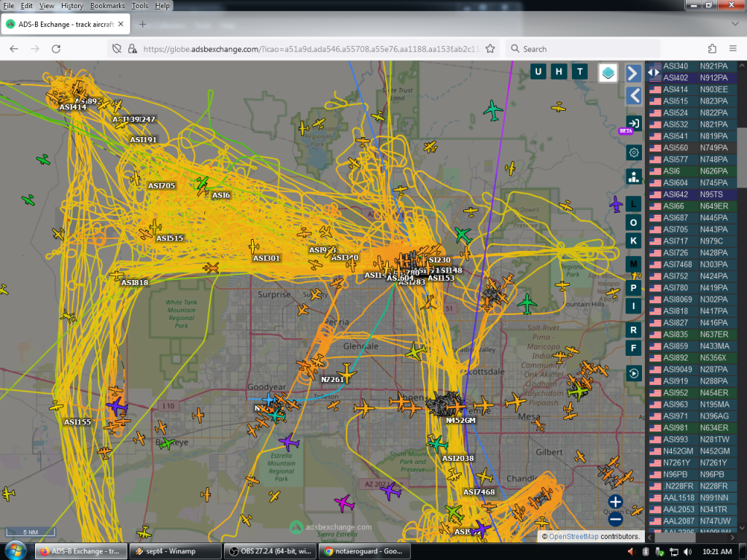Select aircraft row AAL1518 N991NN
Image resolution: width=747 pixels, height=560 pixels.
[692, 497]
